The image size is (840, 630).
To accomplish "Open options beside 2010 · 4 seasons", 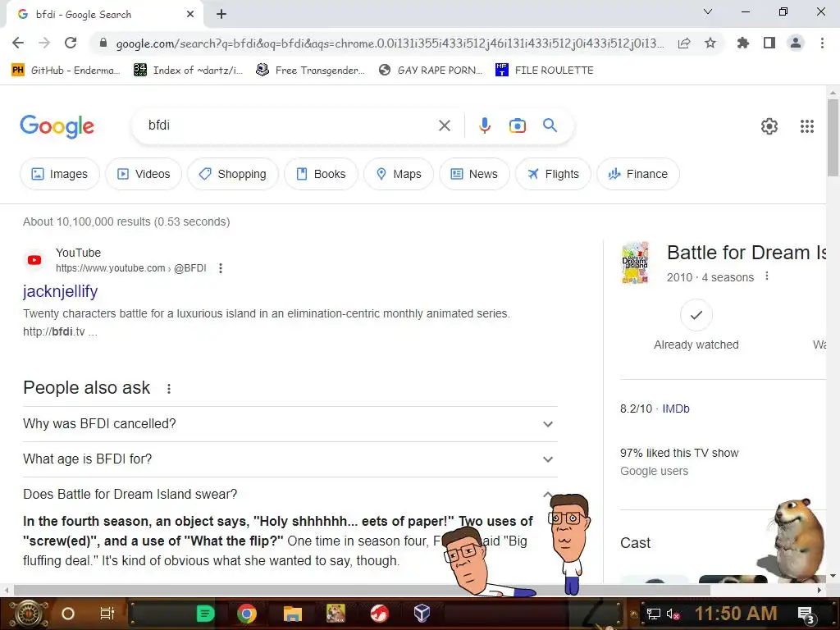I will (767, 276).
